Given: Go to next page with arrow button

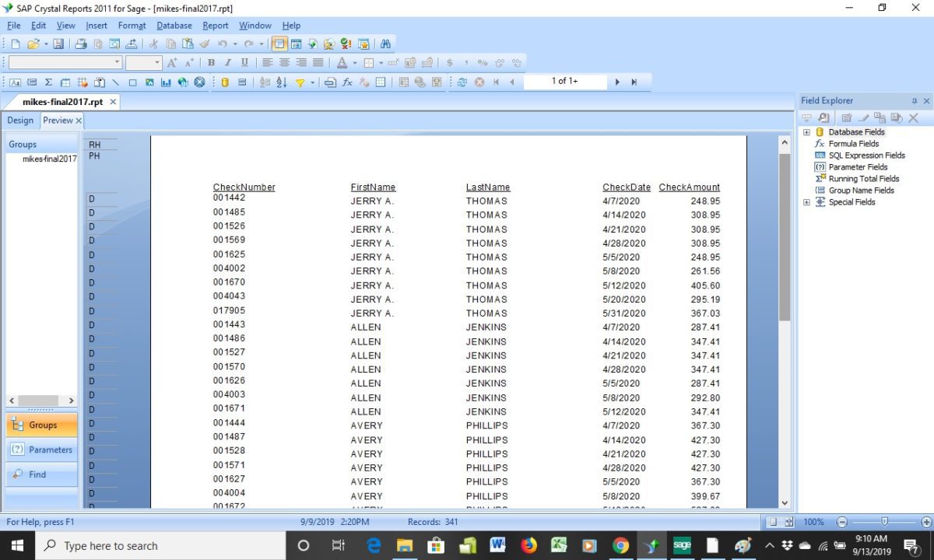Looking at the screenshot, I should pyautogui.click(x=616, y=81).
